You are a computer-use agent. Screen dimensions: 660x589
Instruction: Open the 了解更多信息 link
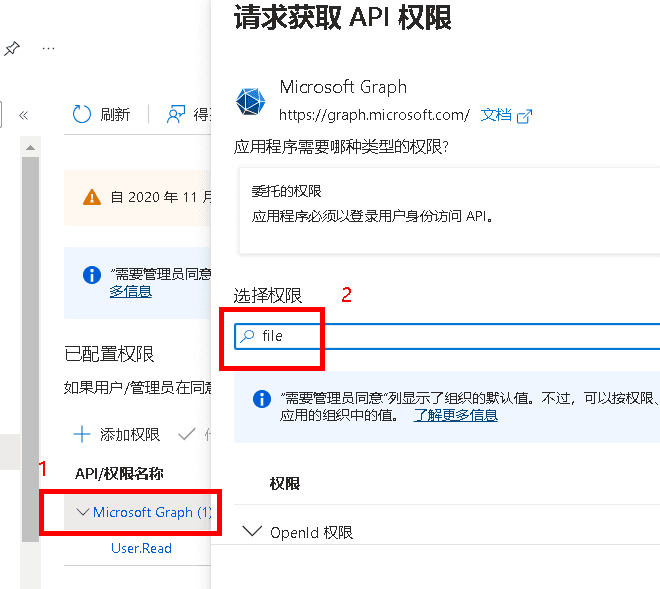pyautogui.click(x=456, y=415)
